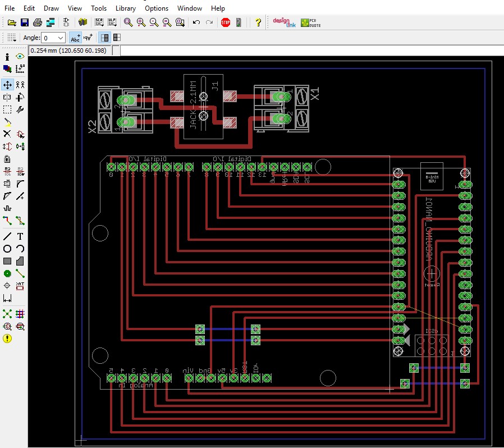Run the Ratsnest tool

7,313
